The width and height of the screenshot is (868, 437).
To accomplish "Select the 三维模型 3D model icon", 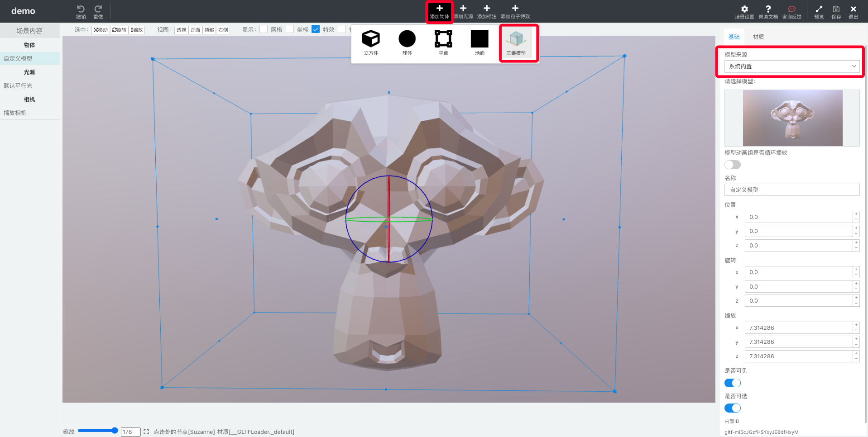I will pyautogui.click(x=516, y=39).
